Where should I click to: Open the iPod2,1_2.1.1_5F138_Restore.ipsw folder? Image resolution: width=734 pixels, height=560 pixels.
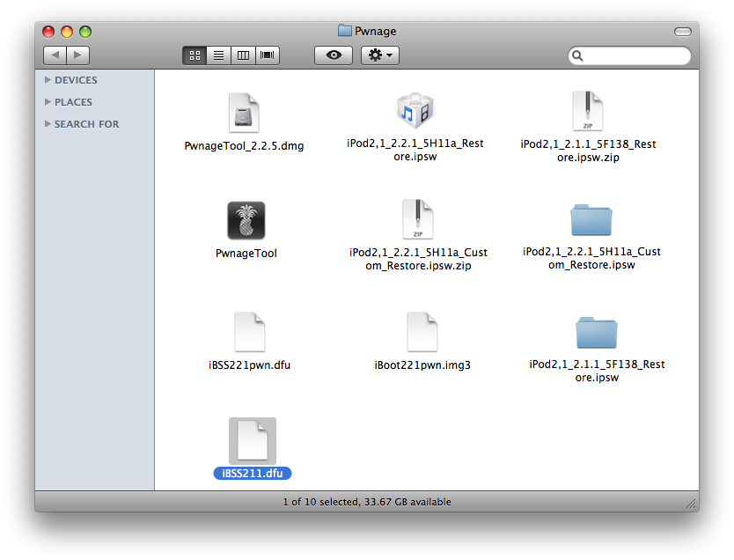596,333
